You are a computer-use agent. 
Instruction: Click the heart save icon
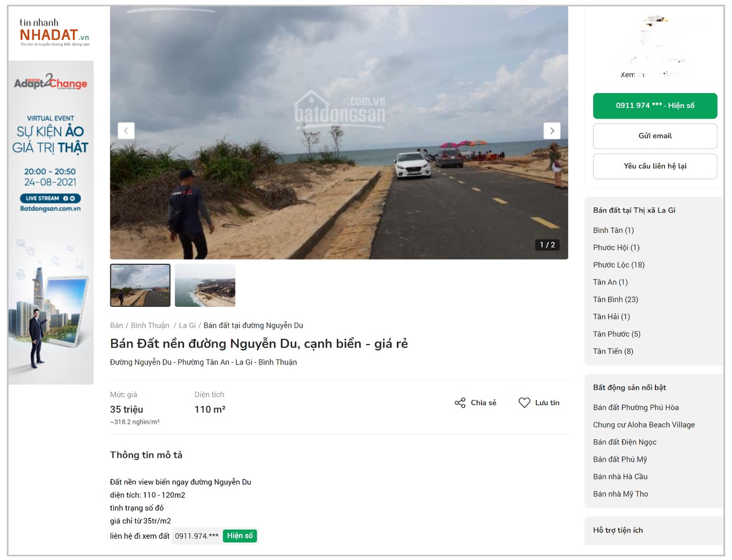(524, 403)
